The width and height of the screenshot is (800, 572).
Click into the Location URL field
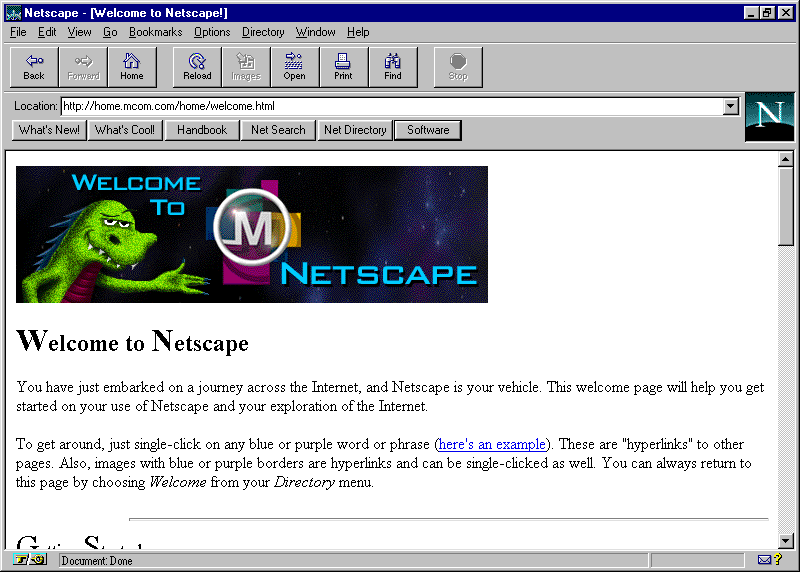(x=392, y=106)
